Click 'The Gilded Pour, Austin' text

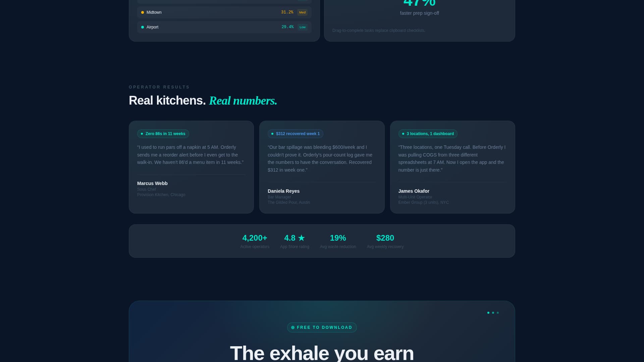(288, 202)
